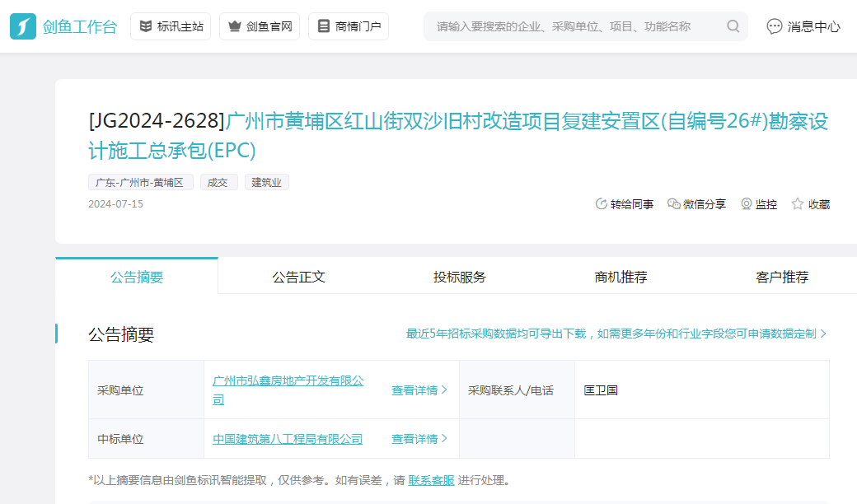
Task: Click chevron after 申请数据定制 link
Action: coord(823,334)
